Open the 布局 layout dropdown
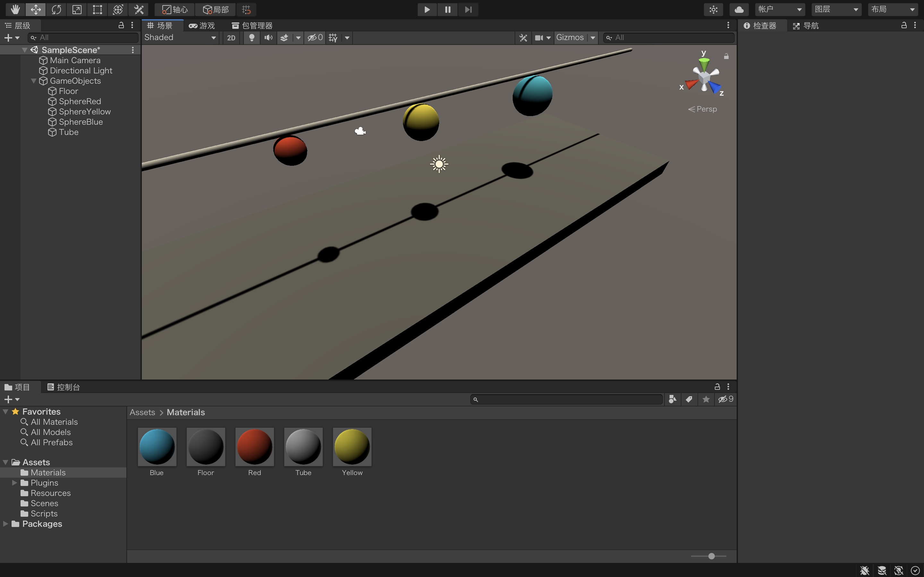The height and width of the screenshot is (577, 924). tap(893, 9)
